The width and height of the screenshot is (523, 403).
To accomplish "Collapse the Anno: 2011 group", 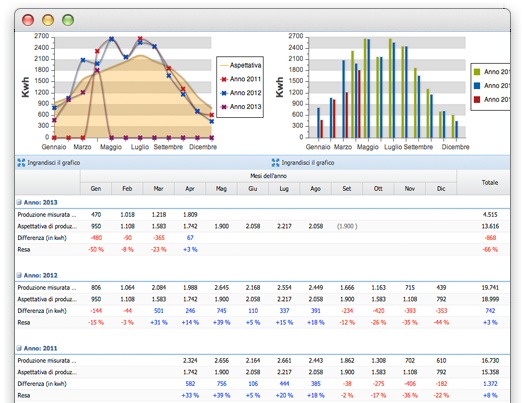I will [19, 348].
